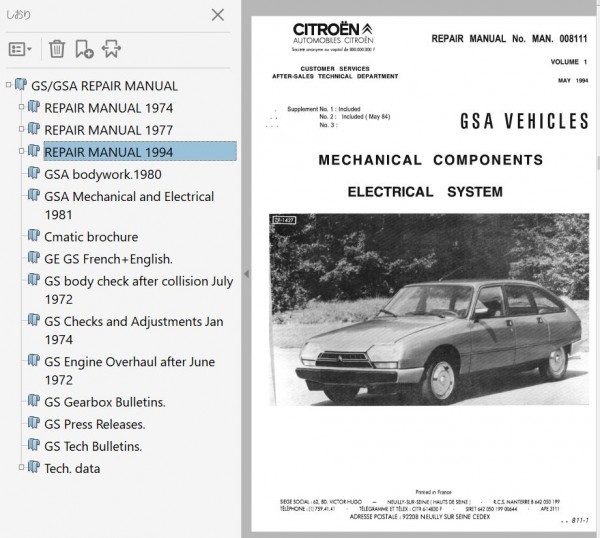Click the GSA car photo in document
Viewport: 600px width, 538px height.
pos(429,309)
